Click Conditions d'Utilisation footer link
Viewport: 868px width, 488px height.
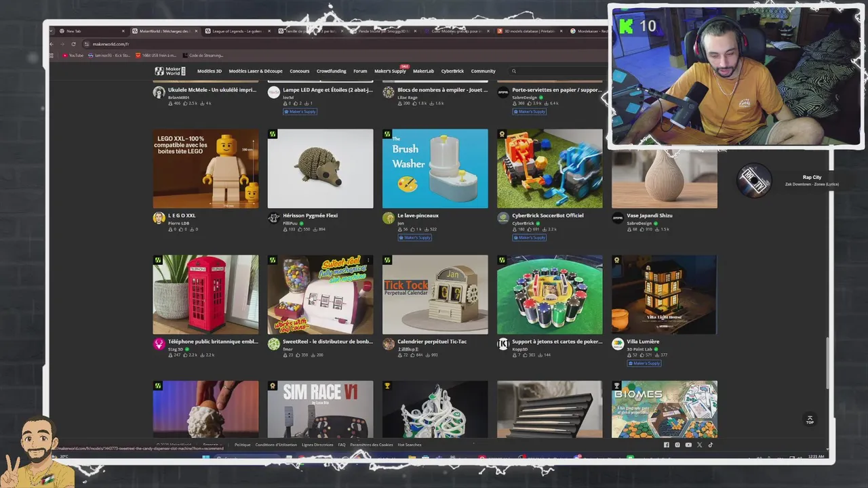[x=276, y=445]
